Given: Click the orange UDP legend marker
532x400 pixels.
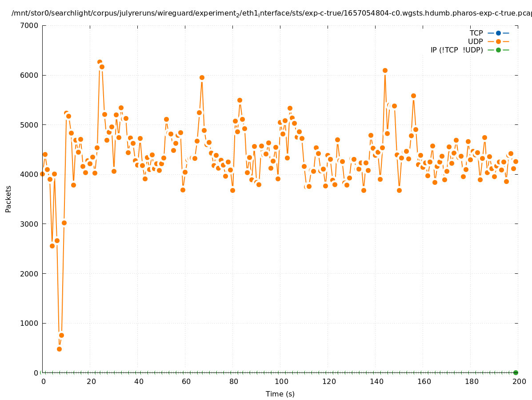Looking at the screenshot, I should point(498,41).
